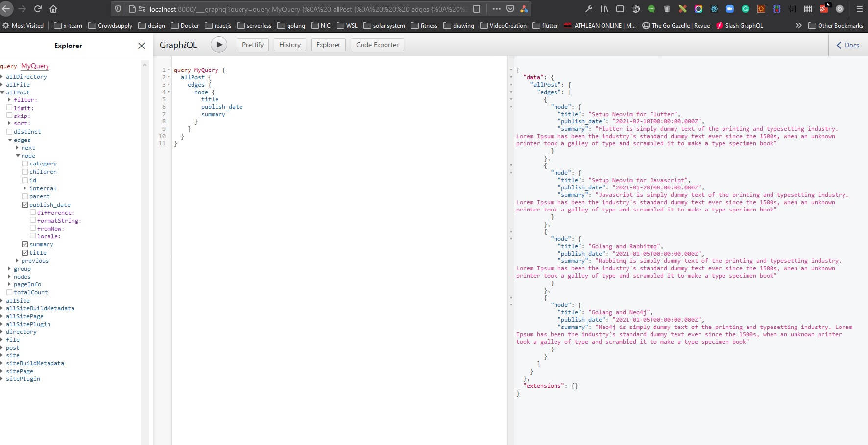Run the query using the play button

click(x=219, y=44)
